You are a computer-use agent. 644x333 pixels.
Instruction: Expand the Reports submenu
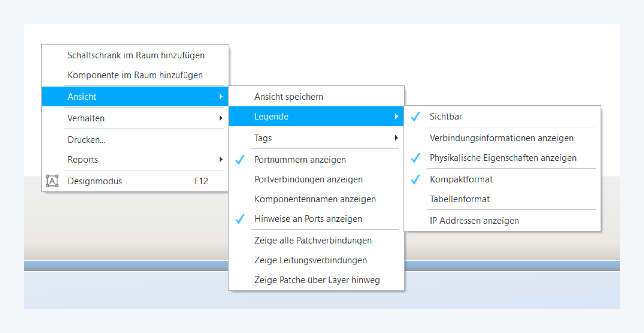[x=220, y=160]
